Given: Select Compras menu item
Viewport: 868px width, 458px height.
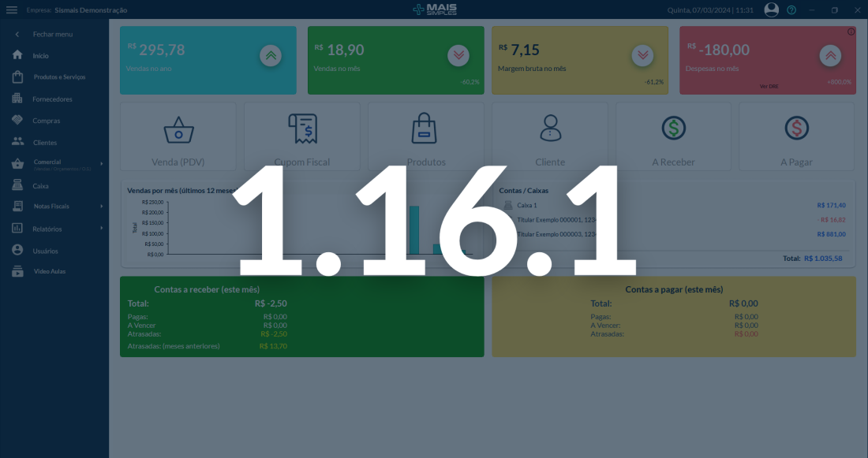Looking at the screenshot, I should pyautogui.click(x=47, y=121).
